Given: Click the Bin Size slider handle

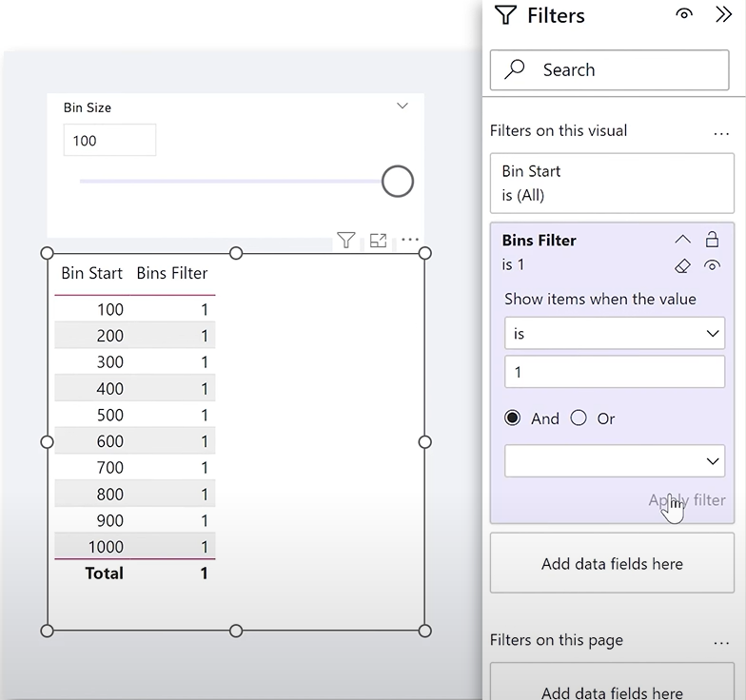Looking at the screenshot, I should pos(398,181).
